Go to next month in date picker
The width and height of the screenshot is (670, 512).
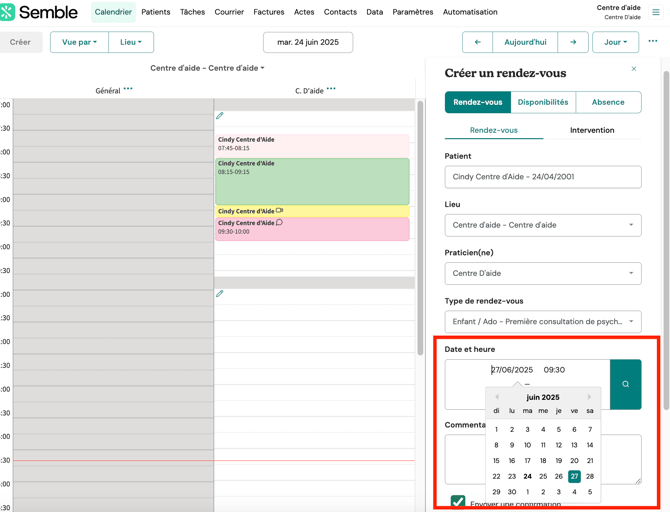coord(589,397)
